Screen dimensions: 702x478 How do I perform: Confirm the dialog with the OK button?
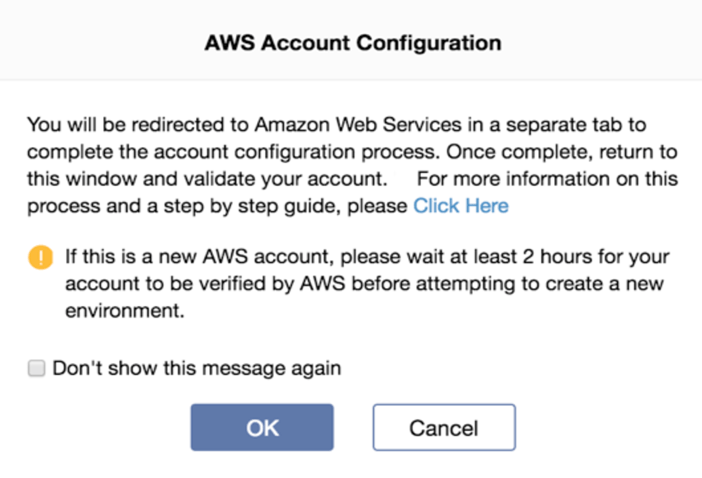262,428
